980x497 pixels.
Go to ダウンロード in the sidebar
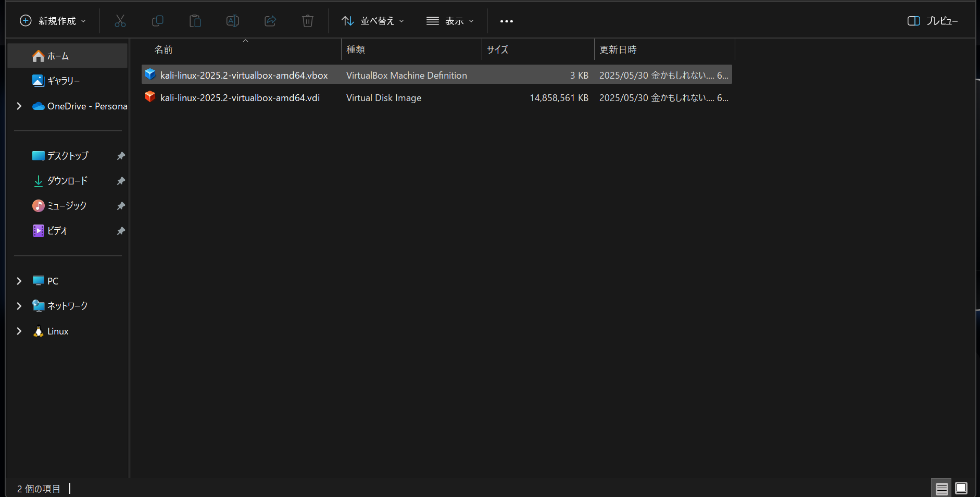(68, 181)
